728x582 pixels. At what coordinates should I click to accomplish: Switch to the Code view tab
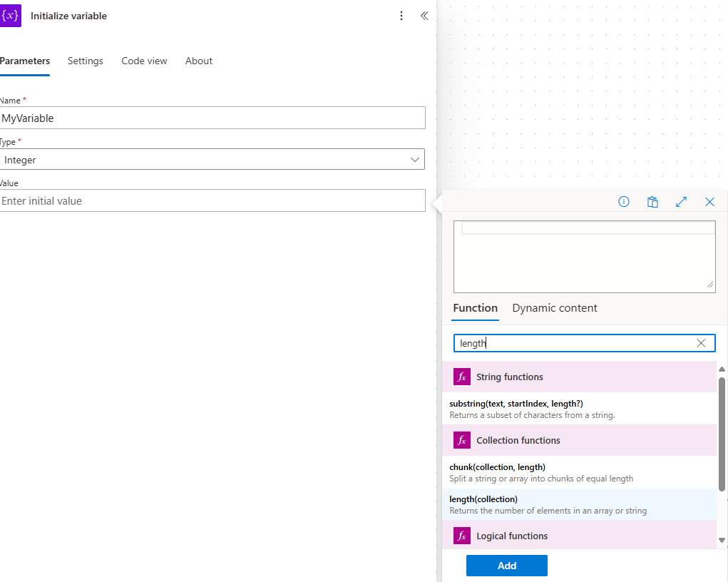(x=144, y=61)
